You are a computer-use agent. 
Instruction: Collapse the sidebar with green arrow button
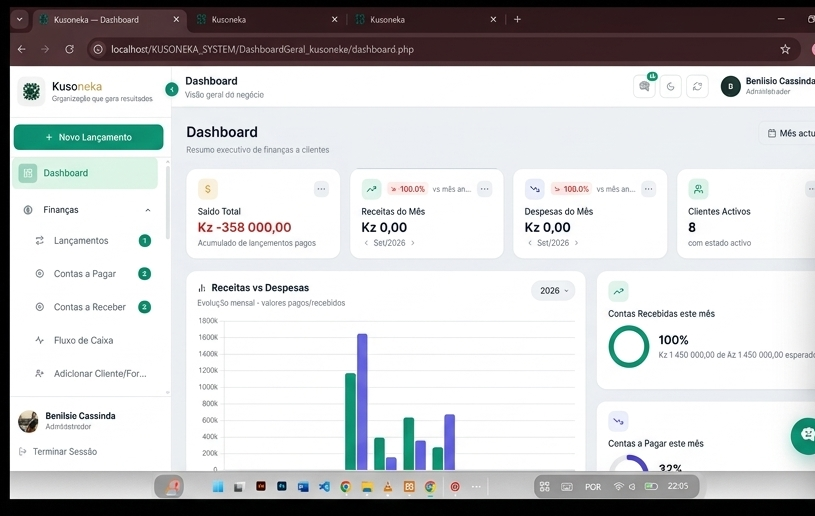172,89
